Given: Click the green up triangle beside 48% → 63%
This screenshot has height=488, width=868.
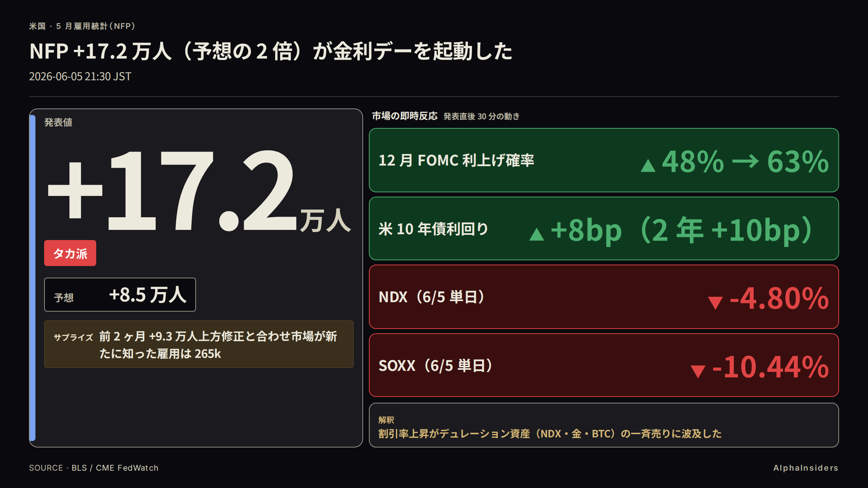Looking at the screenshot, I should (648, 166).
